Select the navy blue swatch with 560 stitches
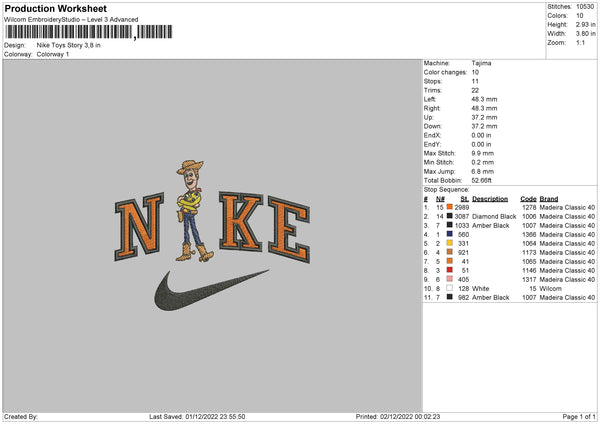 [450, 234]
